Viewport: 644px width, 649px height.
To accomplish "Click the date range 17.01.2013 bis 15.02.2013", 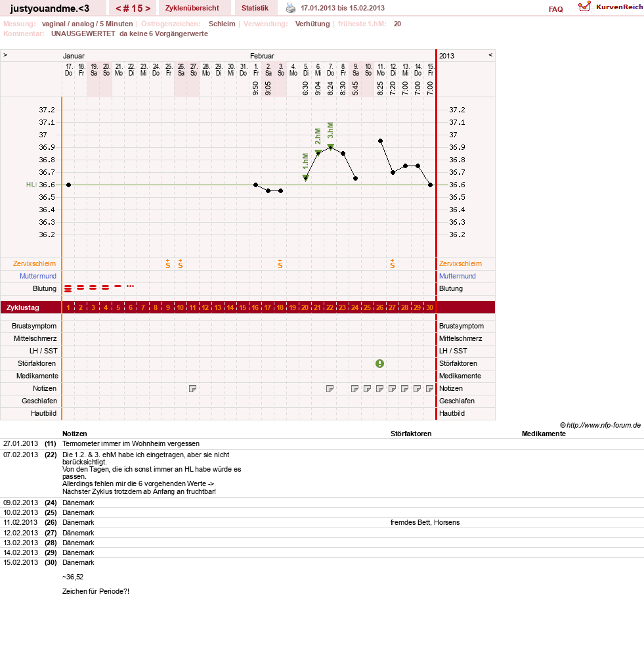I will (343, 8).
